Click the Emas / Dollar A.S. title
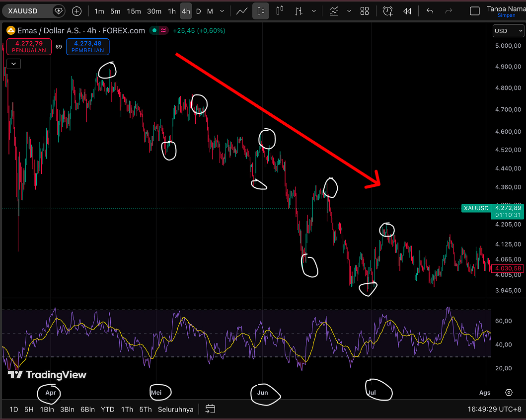The width and height of the screenshot is (526, 420). (49, 30)
